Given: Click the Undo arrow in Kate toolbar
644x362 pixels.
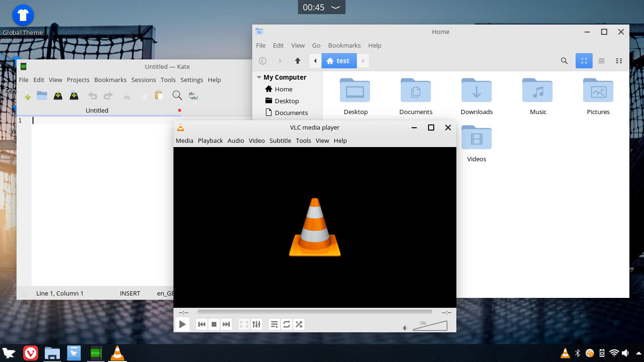Looking at the screenshot, I should tap(93, 96).
